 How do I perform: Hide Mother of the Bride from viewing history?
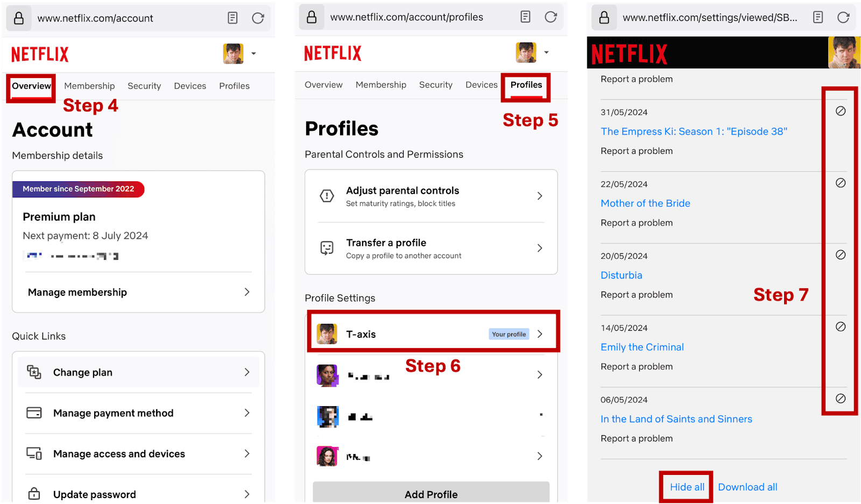[839, 183]
